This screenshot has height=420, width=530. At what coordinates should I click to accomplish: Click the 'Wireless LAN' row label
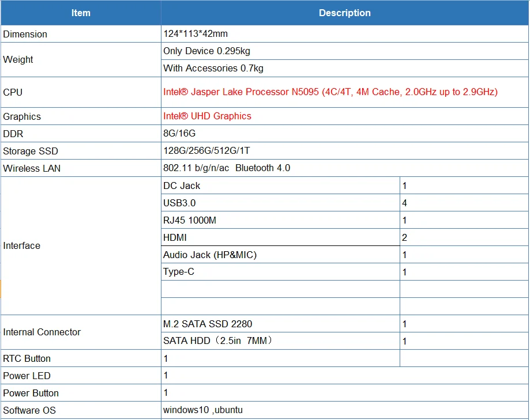click(32, 168)
